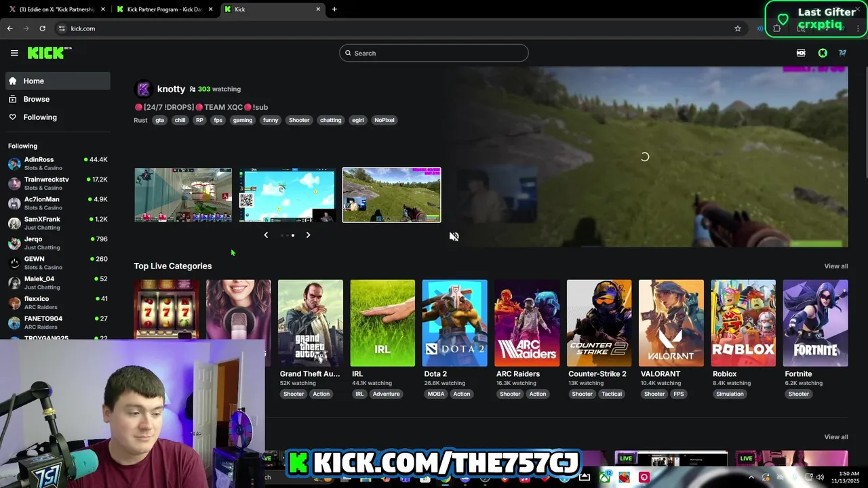Click the green K coin icon in header
The height and width of the screenshot is (488, 868).
click(x=823, y=53)
